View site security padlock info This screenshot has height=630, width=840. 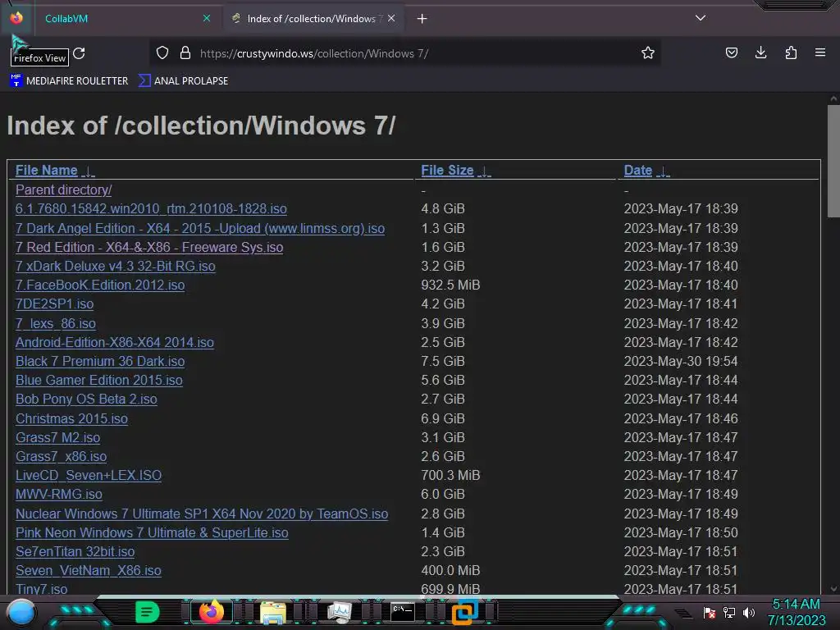click(185, 53)
